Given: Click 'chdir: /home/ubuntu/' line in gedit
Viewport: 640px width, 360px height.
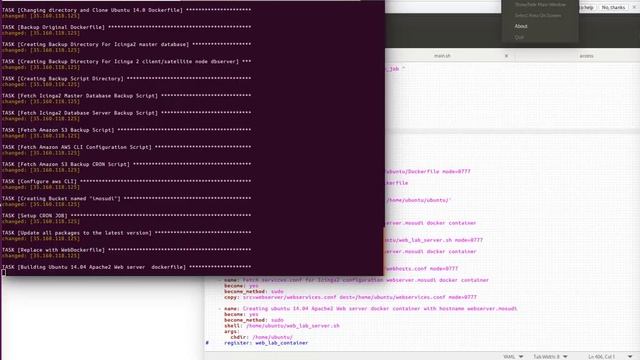Looking at the screenshot, I should pyautogui.click(x=261, y=338).
